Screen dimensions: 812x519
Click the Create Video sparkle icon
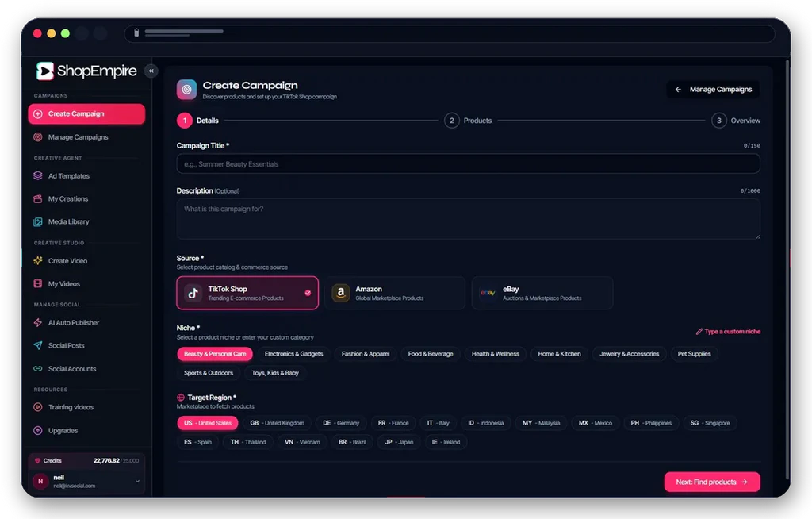38,261
